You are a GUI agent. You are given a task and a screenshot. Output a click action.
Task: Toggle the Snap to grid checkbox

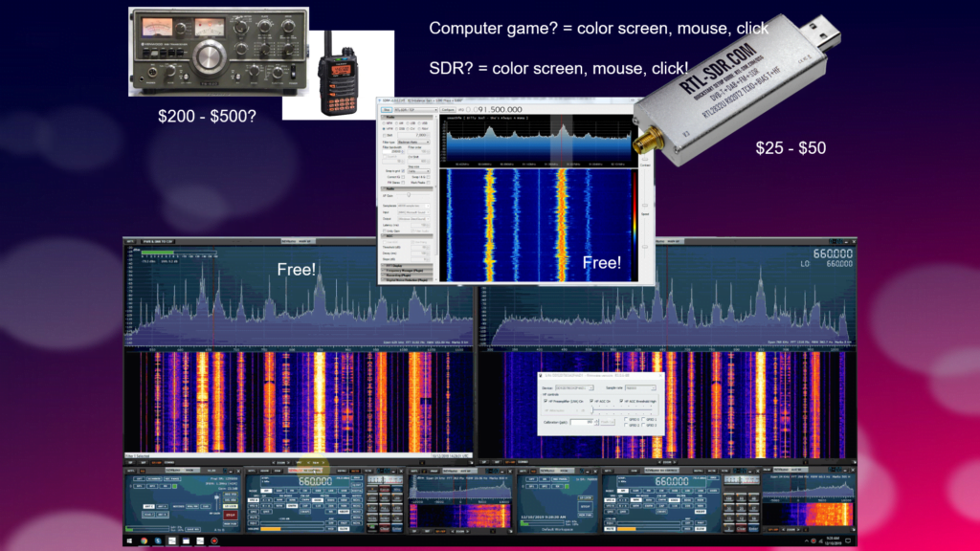point(404,171)
